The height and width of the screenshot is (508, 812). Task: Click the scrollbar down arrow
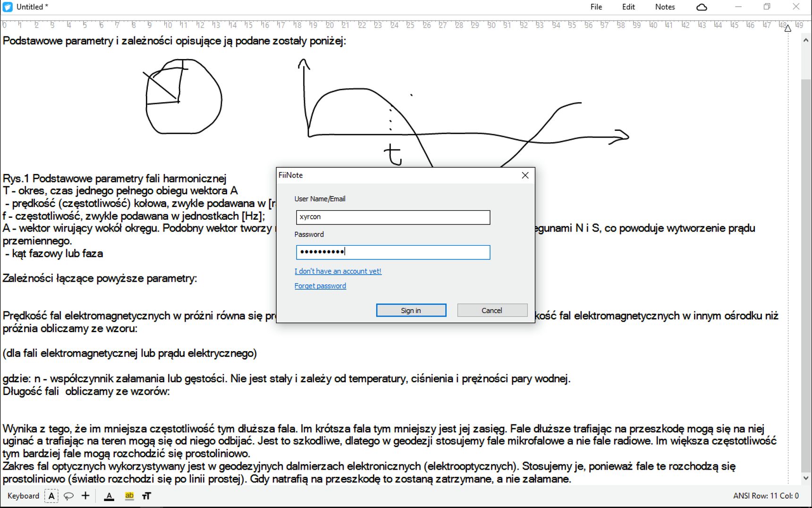(805, 478)
